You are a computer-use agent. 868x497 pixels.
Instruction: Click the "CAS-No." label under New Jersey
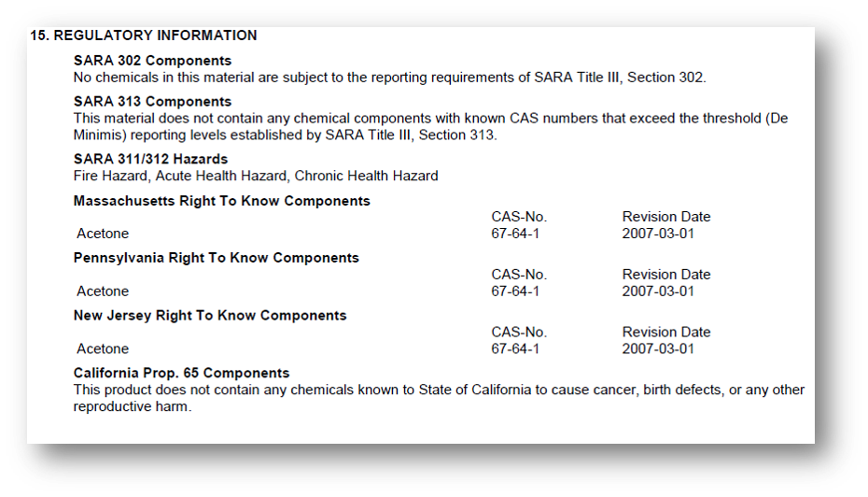(519, 332)
